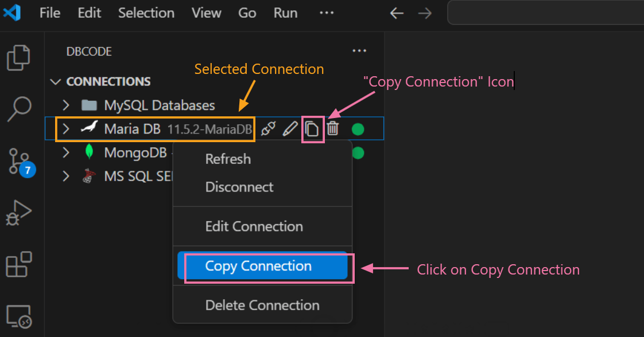Viewport: 644px width, 337px height.
Task: Click the edit pencil icon on Maria DB
Action: 290,129
